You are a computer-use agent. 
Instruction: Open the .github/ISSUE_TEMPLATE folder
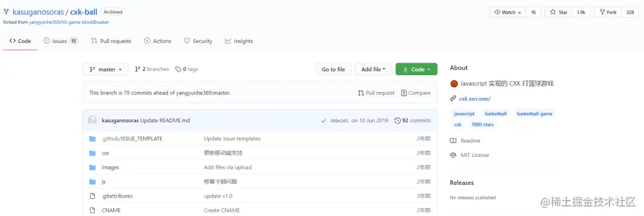[132, 139]
